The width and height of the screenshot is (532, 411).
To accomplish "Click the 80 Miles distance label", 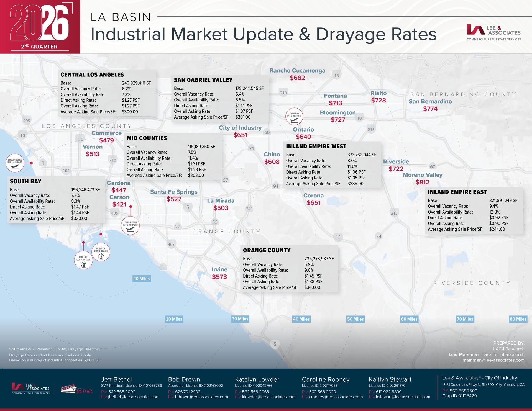I will point(518,319).
